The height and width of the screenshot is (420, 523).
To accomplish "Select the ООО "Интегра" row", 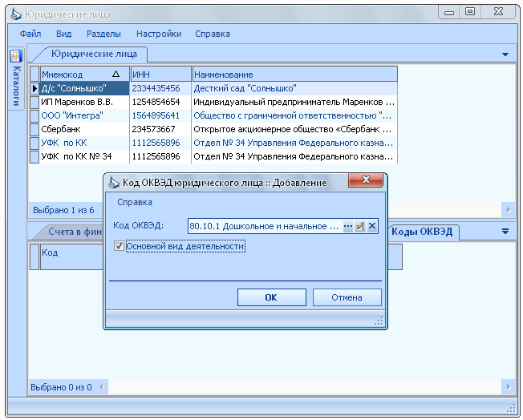I will pyautogui.click(x=213, y=115).
